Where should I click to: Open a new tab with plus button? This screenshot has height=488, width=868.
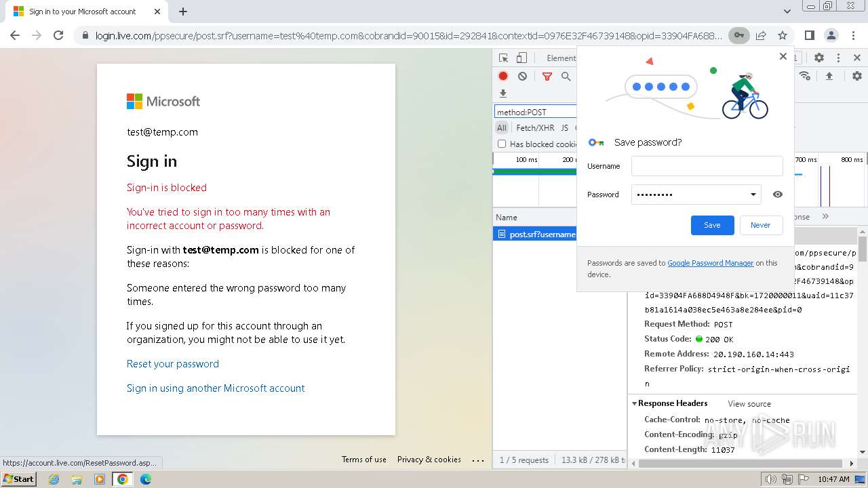(x=182, y=12)
